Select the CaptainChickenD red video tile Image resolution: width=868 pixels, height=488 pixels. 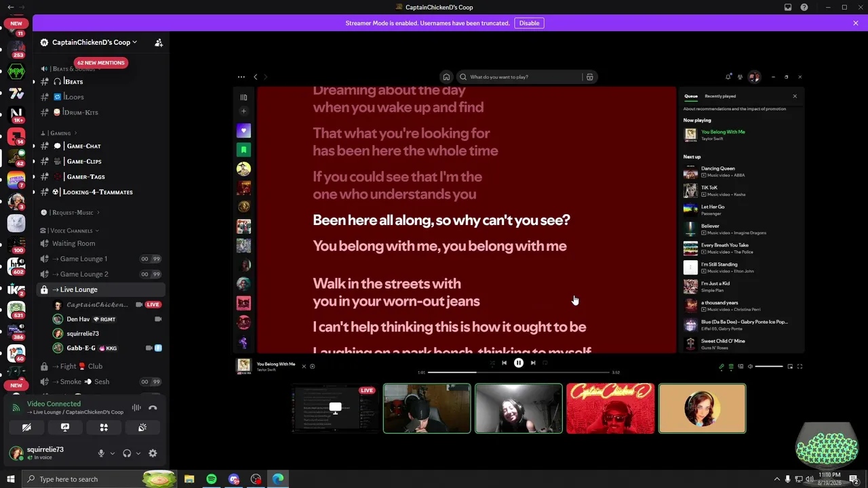point(610,408)
